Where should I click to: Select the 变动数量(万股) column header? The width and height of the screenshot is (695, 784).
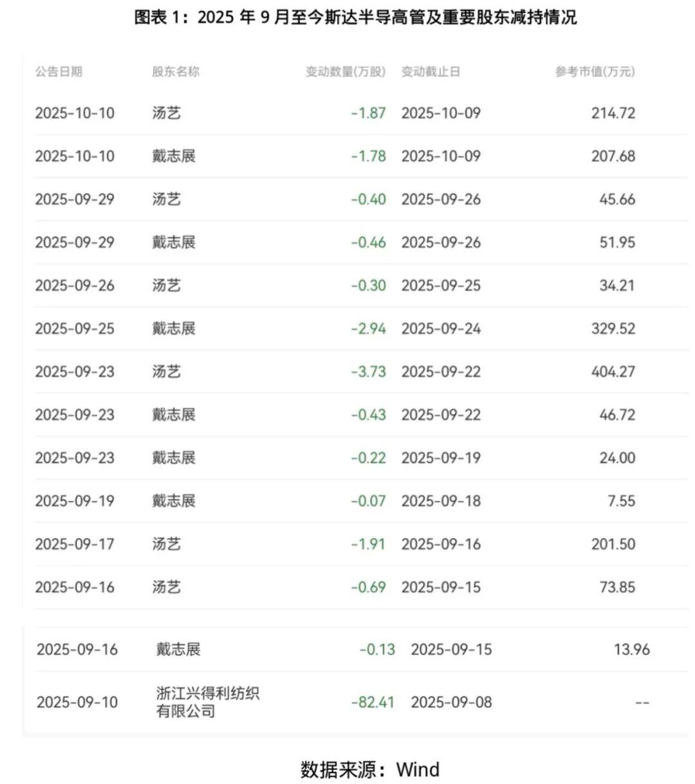pyautogui.click(x=345, y=71)
